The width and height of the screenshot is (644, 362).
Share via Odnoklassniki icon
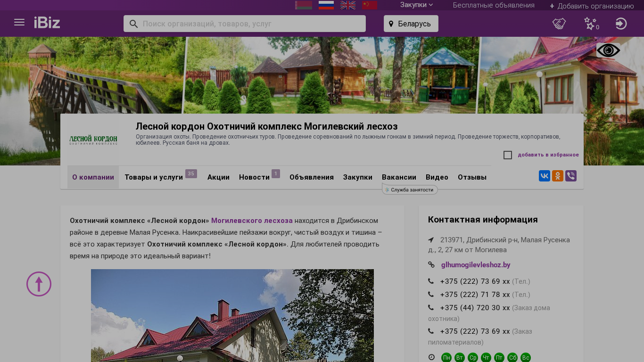click(558, 176)
